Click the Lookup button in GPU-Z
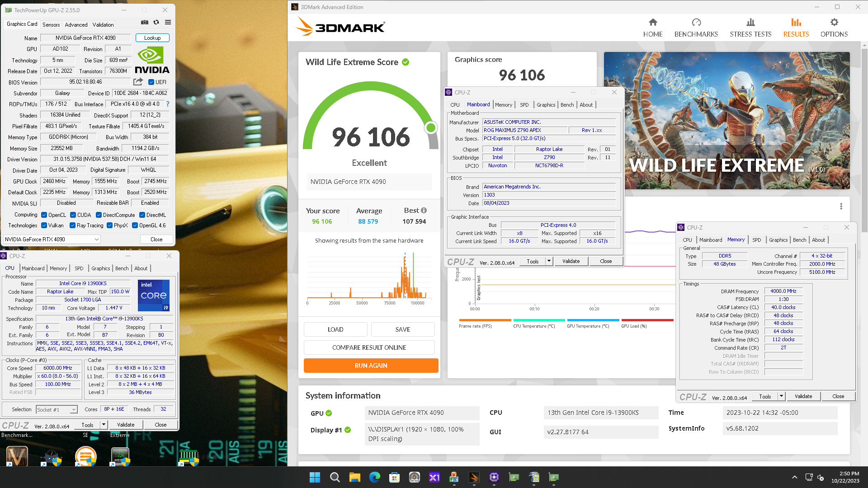The height and width of the screenshot is (488, 868). tap(152, 38)
